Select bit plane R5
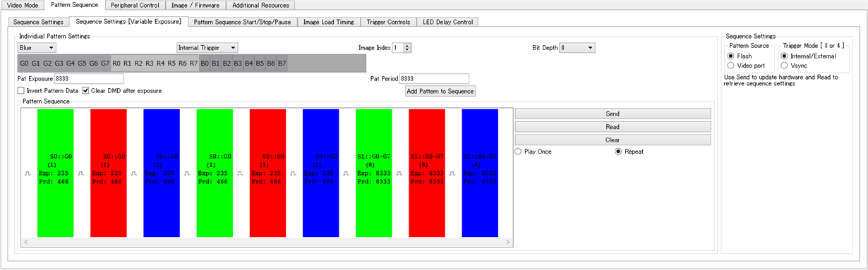 coord(172,63)
